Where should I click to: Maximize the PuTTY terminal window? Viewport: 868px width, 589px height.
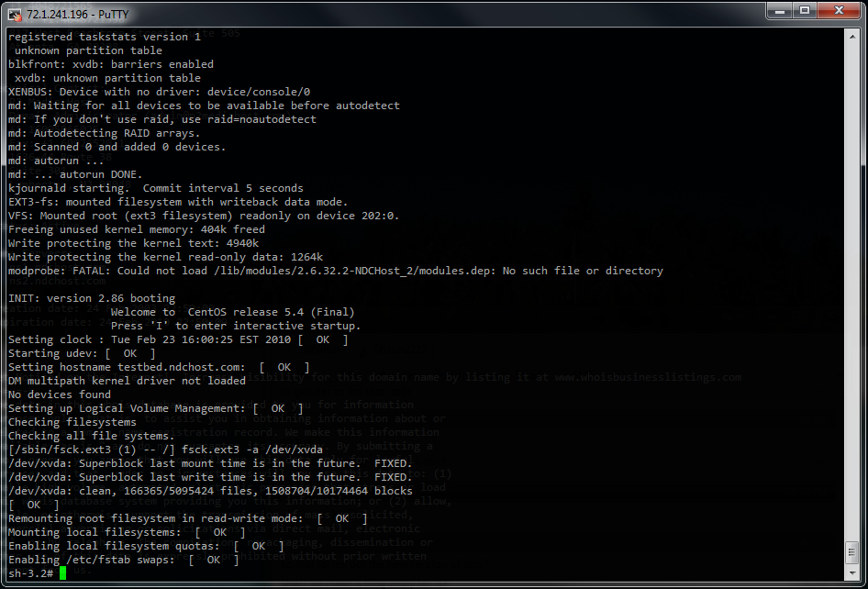click(805, 11)
